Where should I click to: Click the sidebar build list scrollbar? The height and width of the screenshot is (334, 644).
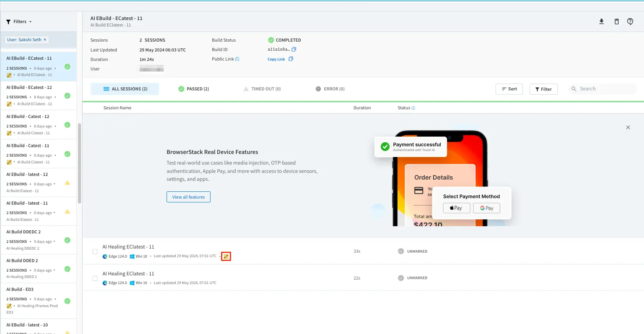80,163
